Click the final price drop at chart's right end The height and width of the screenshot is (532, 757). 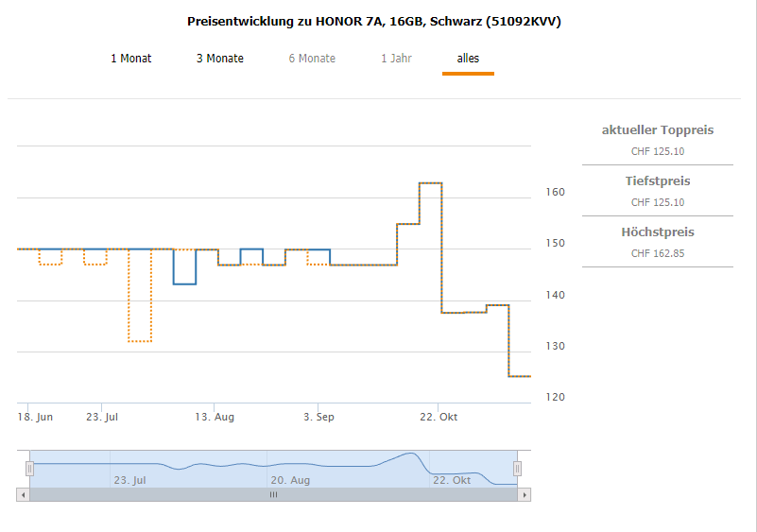click(519, 376)
